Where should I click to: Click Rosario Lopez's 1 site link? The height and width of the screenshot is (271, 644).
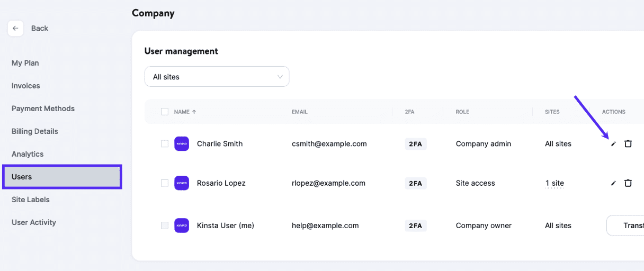[x=554, y=183]
